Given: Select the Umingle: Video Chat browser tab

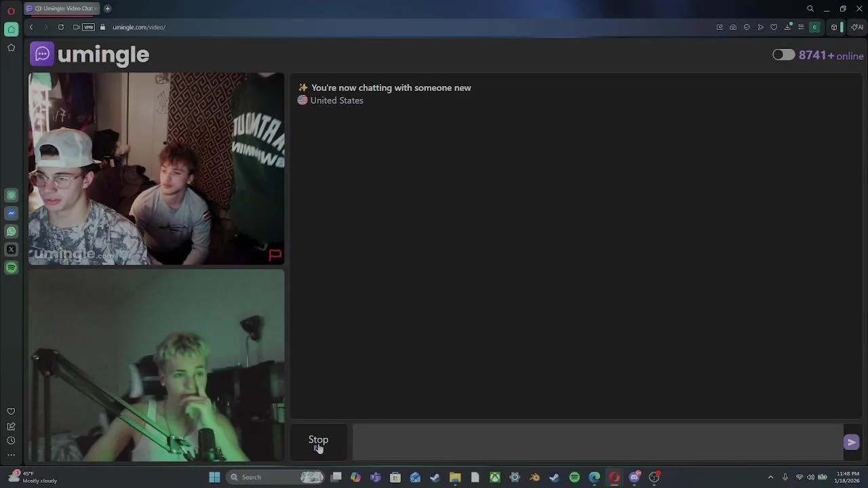Looking at the screenshot, I should (62, 8).
